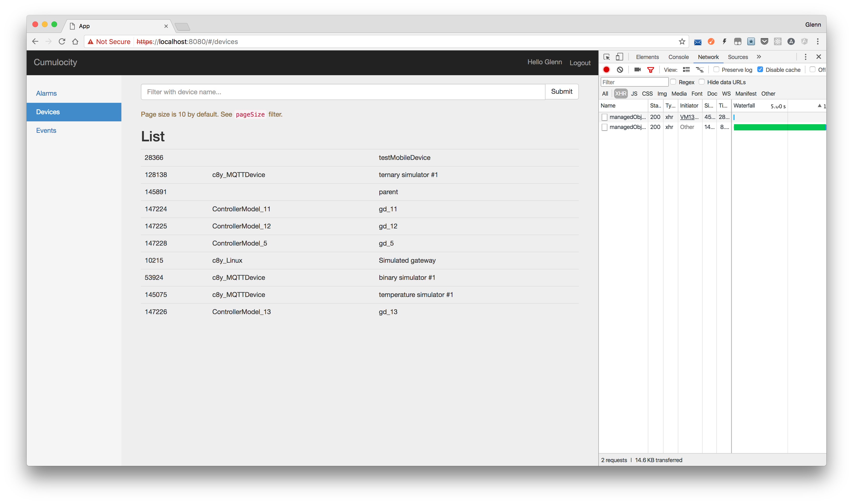Screen dimensions: 853x504
Task: Toggle the device toolbar icon
Action: point(619,57)
